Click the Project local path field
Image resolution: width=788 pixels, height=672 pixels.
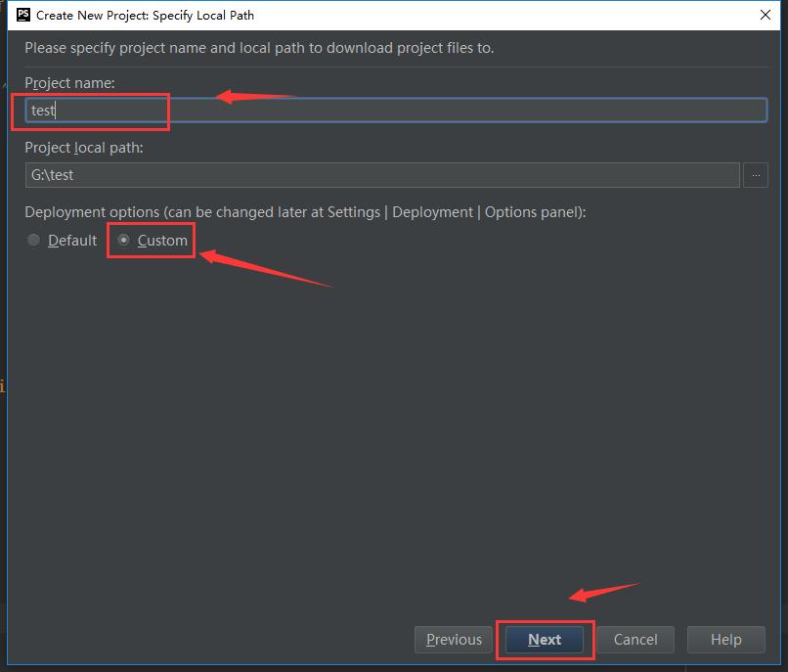[382, 175]
